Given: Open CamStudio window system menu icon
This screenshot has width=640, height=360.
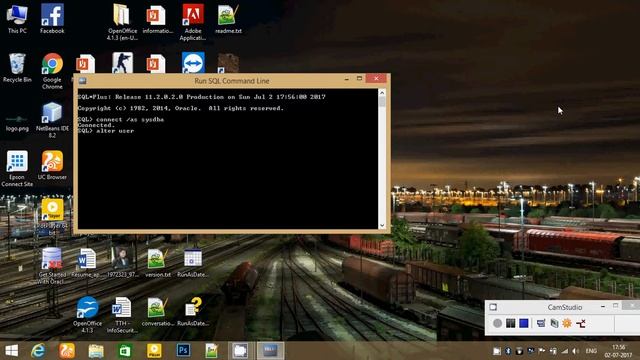Looking at the screenshot, I should click(493, 307).
